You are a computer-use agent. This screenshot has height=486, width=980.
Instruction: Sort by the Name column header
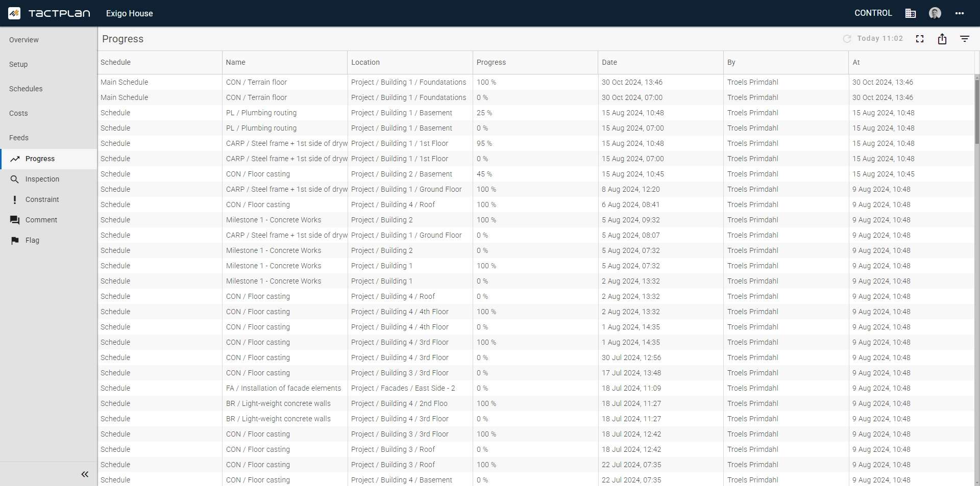(x=285, y=62)
